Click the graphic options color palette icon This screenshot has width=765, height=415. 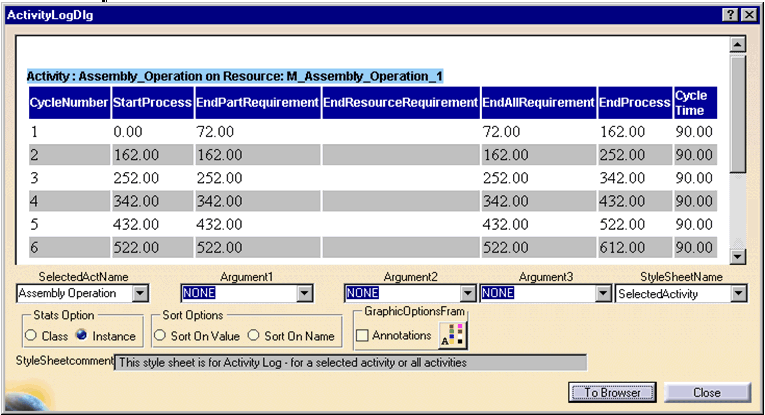tap(454, 336)
